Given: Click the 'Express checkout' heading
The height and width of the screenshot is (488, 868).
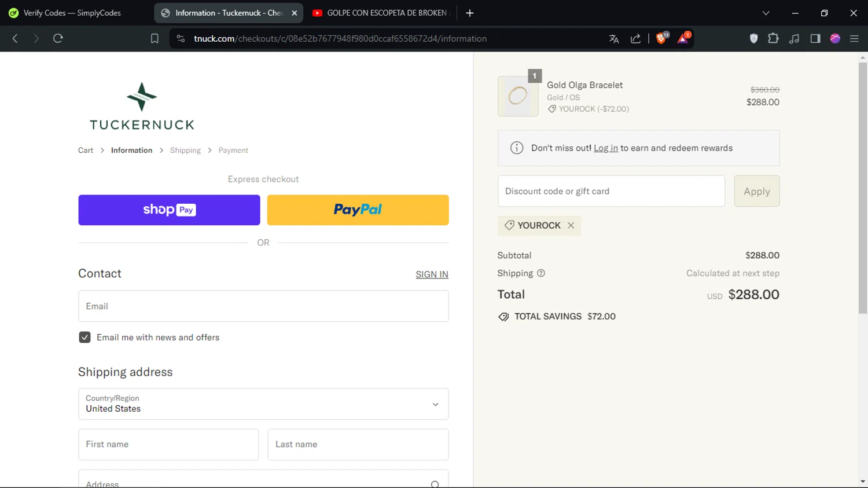Looking at the screenshot, I should (263, 179).
